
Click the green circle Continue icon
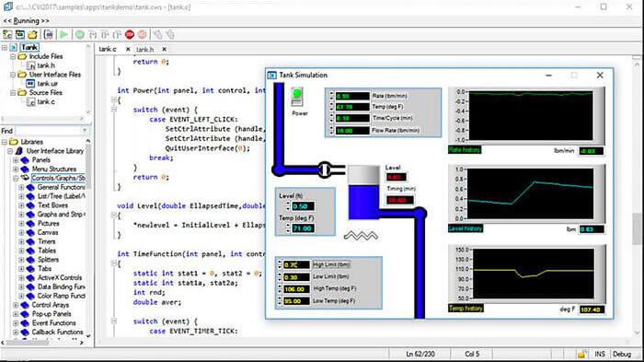80,35
